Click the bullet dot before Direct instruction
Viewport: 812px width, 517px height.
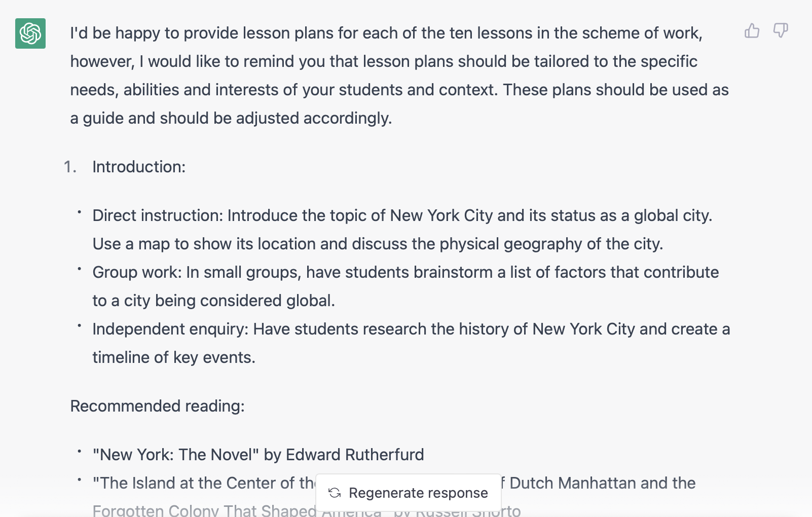point(80,212)
